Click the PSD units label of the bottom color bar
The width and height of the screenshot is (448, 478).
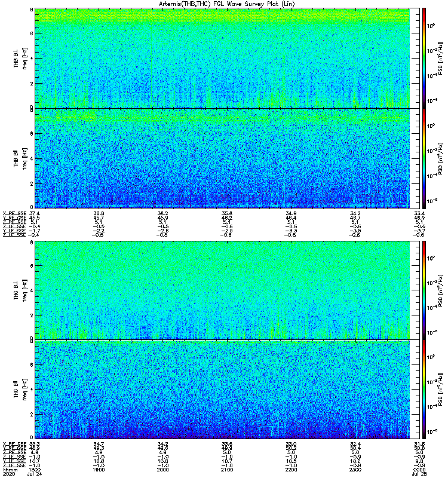(x=440, y=390)
